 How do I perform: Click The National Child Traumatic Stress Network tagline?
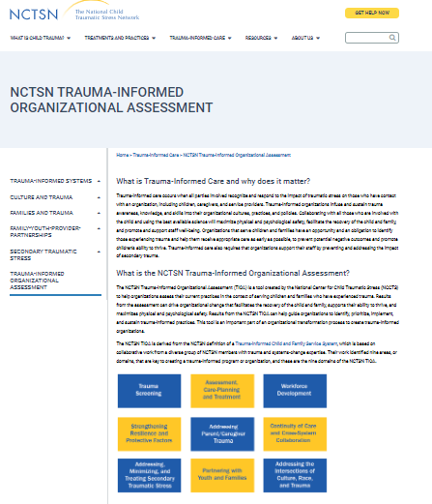point(107,15)
